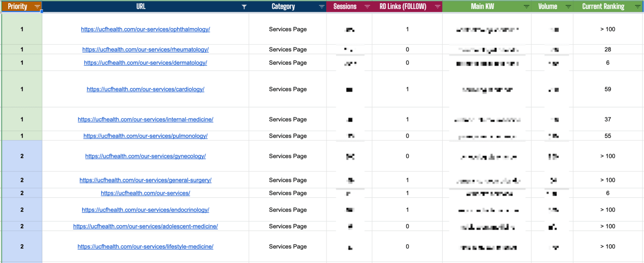Select priority 1 cell in ophthalmology row
Screen dimensions: 644x263
pos(22,29)
